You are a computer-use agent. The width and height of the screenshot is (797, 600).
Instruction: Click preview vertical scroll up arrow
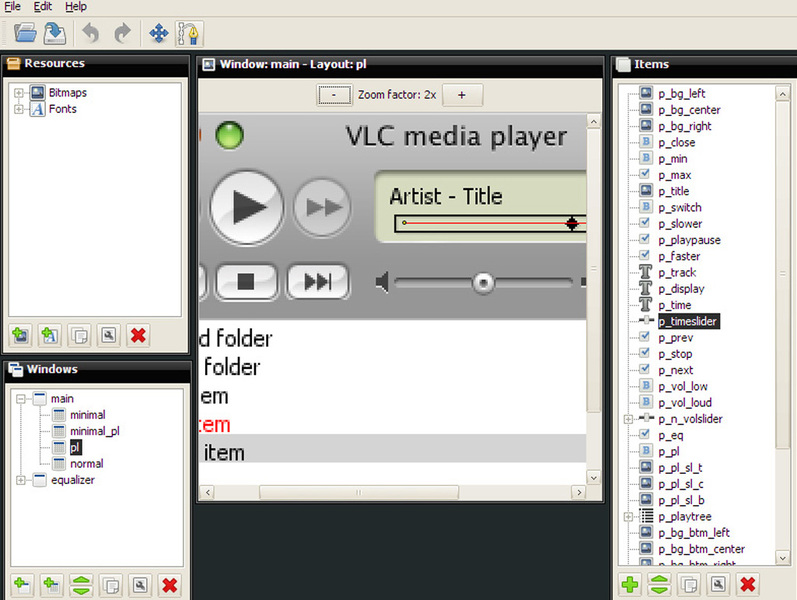click(x=593, y=122)
